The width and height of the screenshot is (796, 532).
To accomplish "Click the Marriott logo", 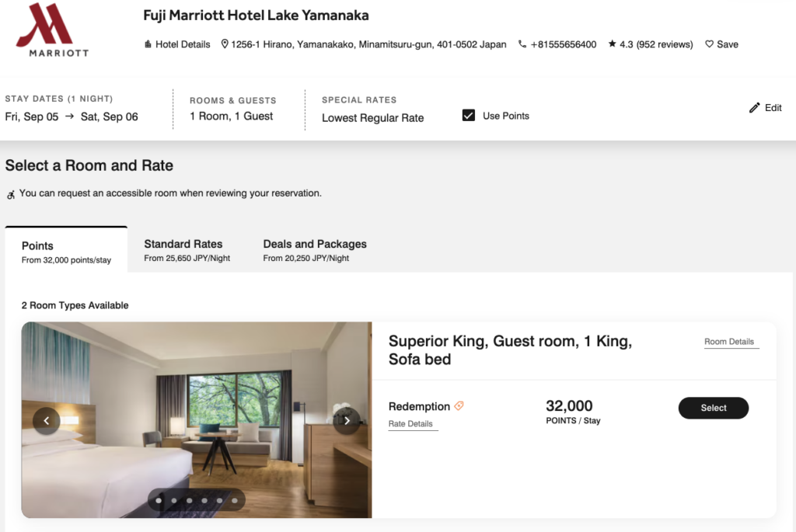I will tap(52, 30).
